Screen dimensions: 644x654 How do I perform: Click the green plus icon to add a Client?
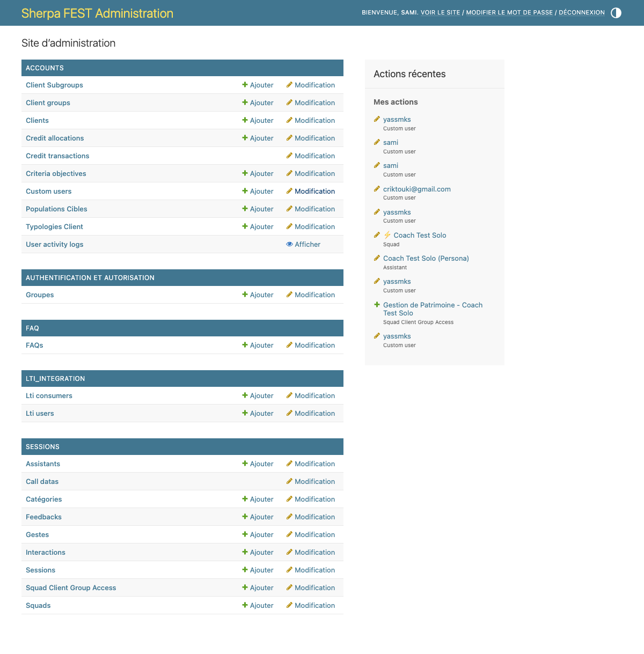click(244, 120)
